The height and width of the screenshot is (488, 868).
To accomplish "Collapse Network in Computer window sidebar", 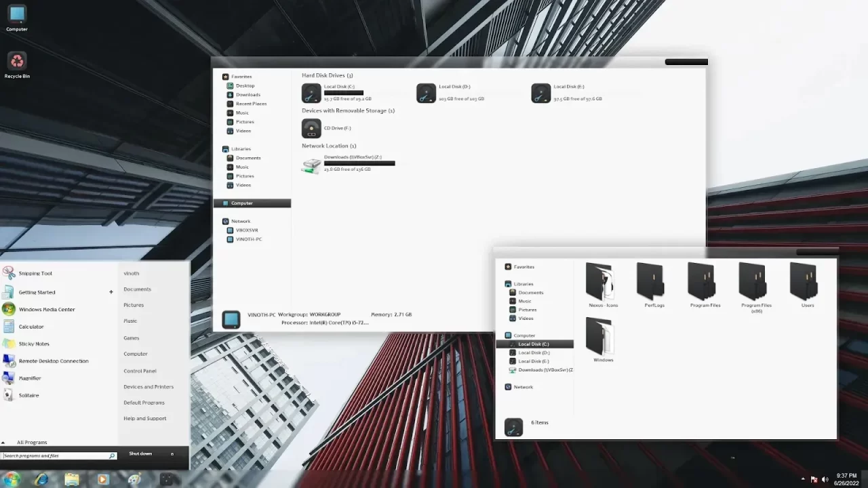I will tap(236, 221).
